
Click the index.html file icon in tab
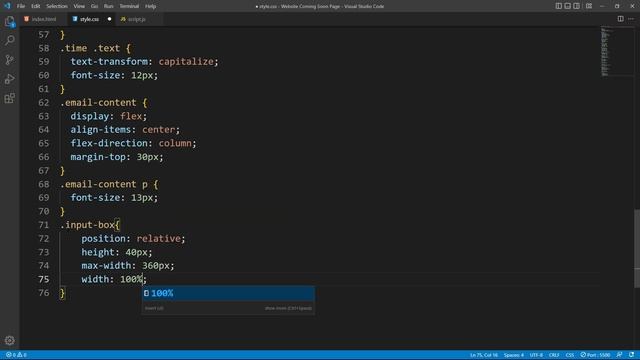pyautogui.click(x=27, y=19)
